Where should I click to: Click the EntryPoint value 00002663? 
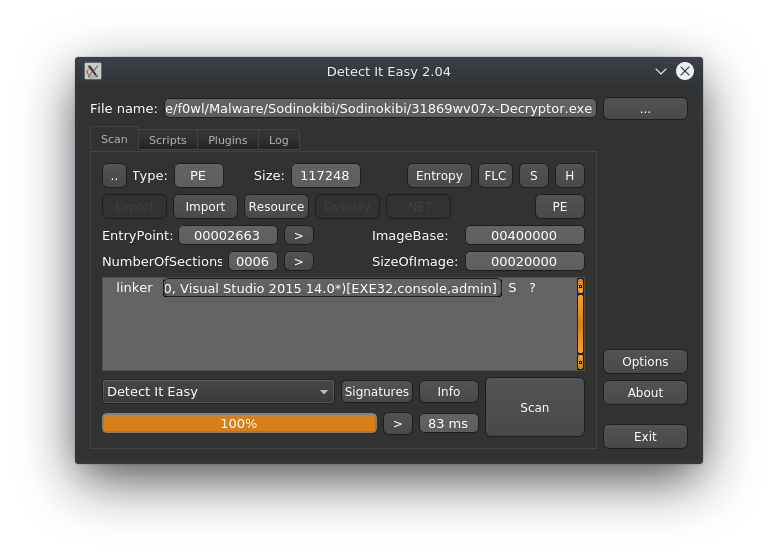[x=228, y=235]
